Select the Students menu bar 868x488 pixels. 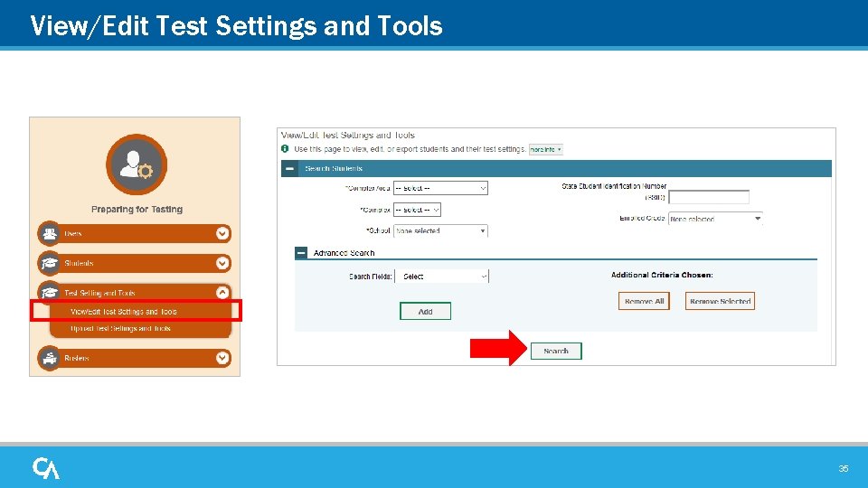click(135, 263)
